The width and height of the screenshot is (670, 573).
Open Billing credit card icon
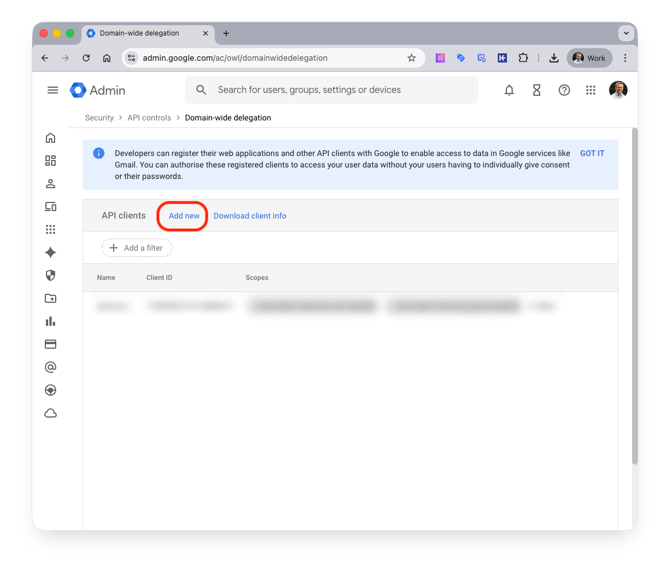(51, 344)
